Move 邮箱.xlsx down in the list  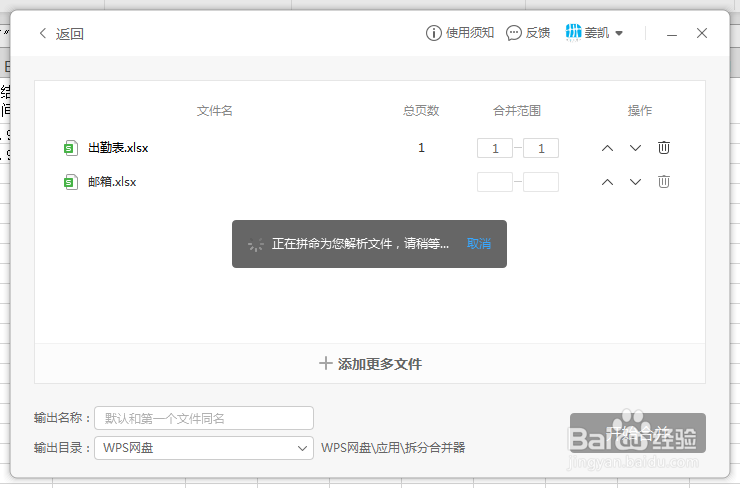tap(635, 182)
